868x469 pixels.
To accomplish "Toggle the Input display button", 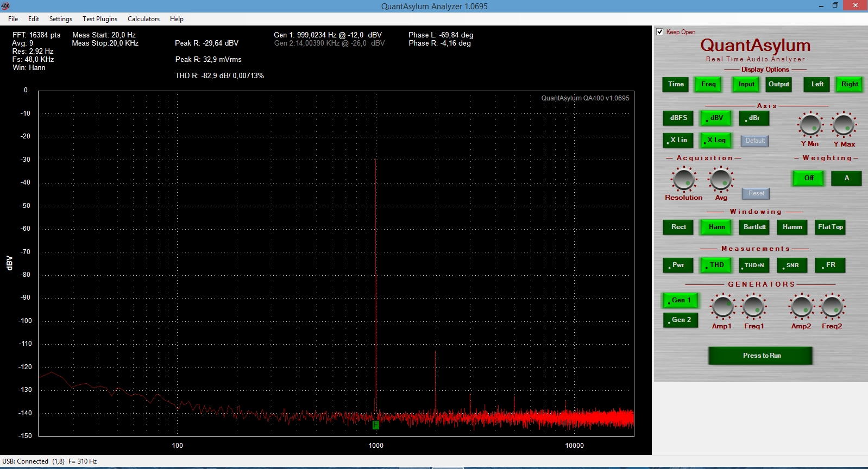I will [746, 84].
